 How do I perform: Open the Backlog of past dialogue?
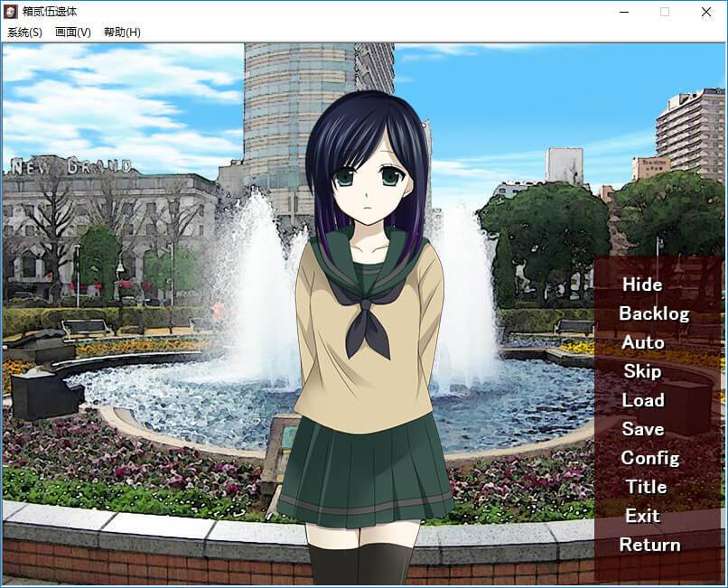pos(653,313)
